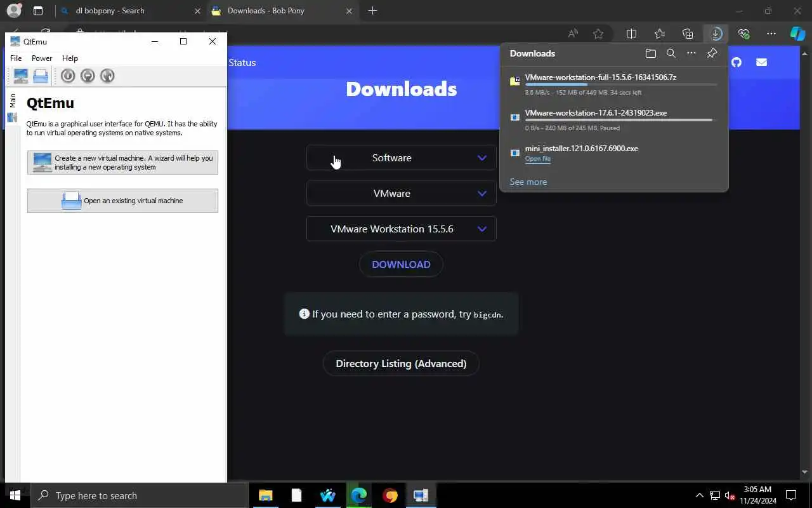Viewport: 812px width, 508px height.
Task: Click the Read aloud icon in Edge toolbar
Action: tap(573, 34)
